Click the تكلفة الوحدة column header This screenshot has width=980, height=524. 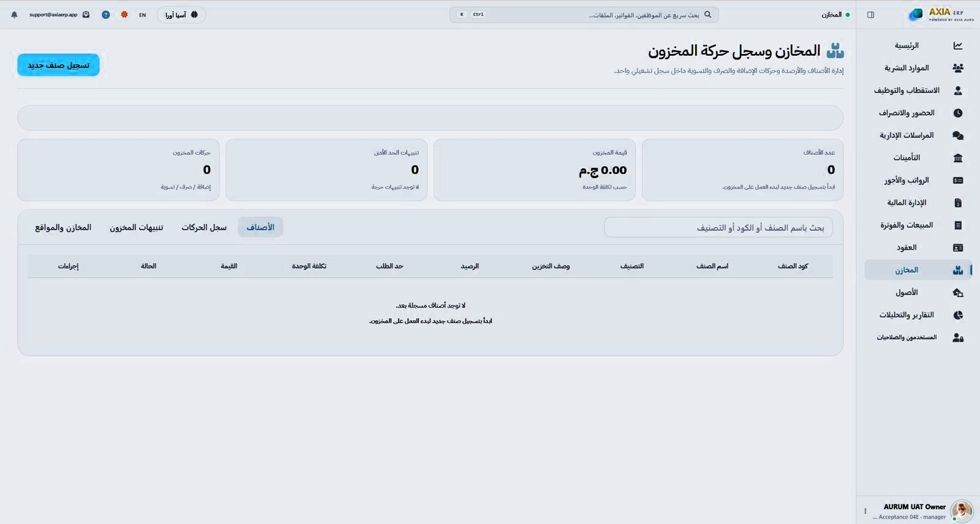[309, 266]
